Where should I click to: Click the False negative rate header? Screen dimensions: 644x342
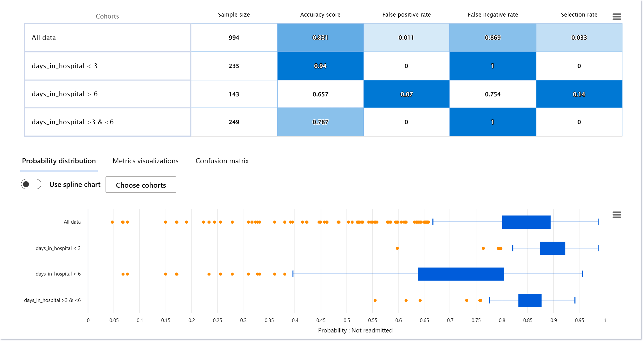pyautogui.click(x=493, y=15)
